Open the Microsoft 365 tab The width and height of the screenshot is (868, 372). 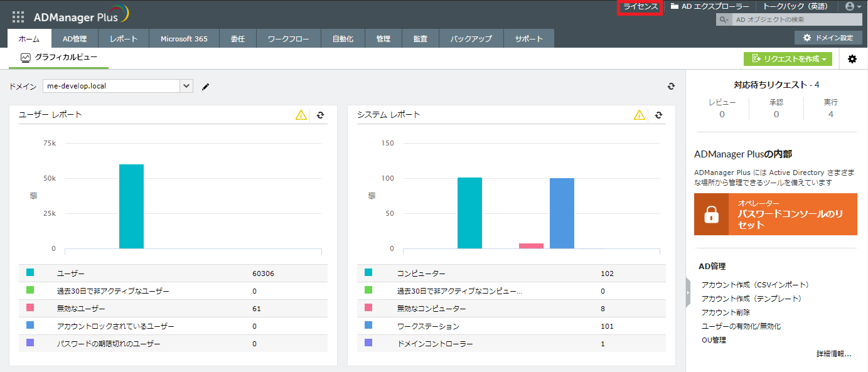[183, 38]
